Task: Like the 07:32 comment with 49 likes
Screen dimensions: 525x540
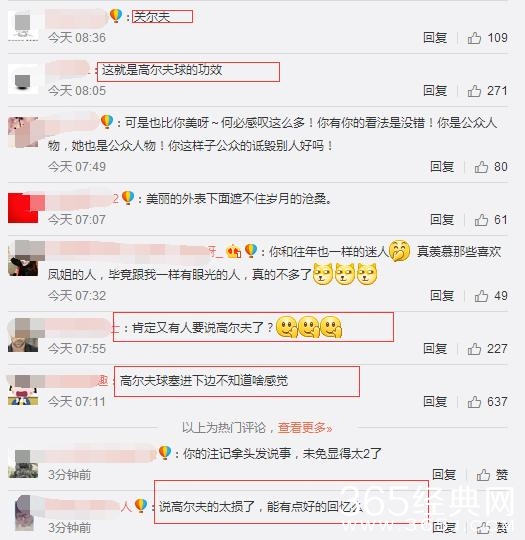Action: [481, 296]
